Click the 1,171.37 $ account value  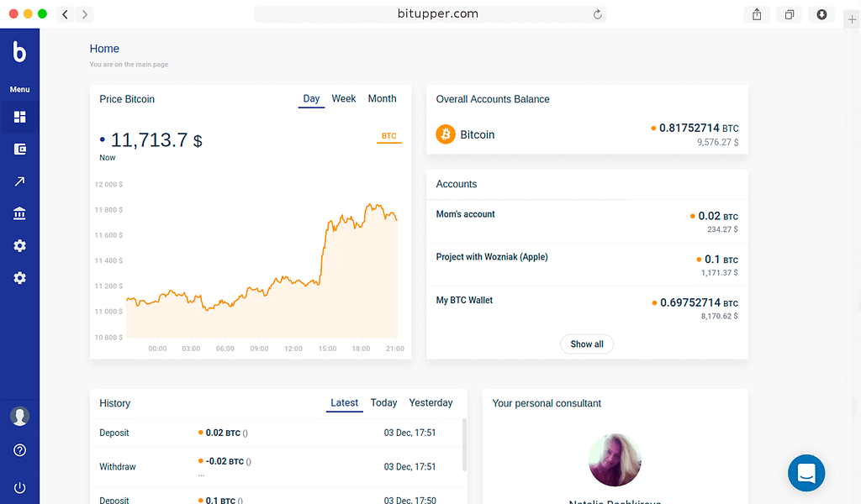tap(720, 272)
